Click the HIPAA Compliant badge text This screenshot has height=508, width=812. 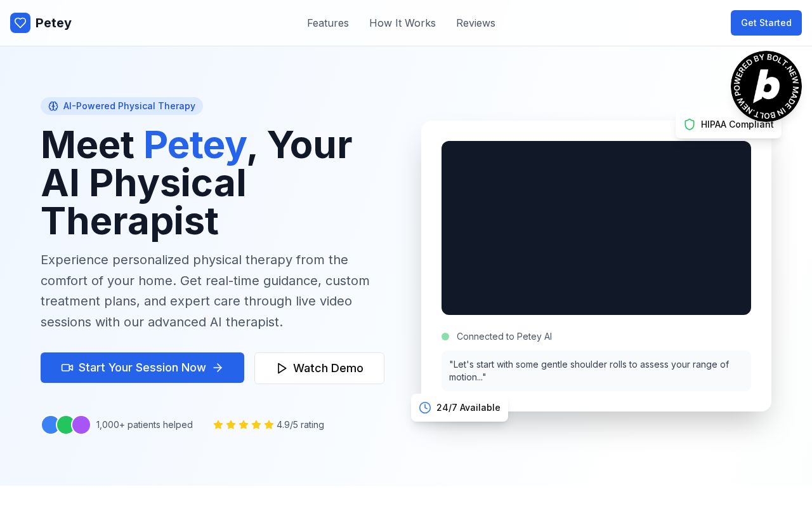pos(737,124)
